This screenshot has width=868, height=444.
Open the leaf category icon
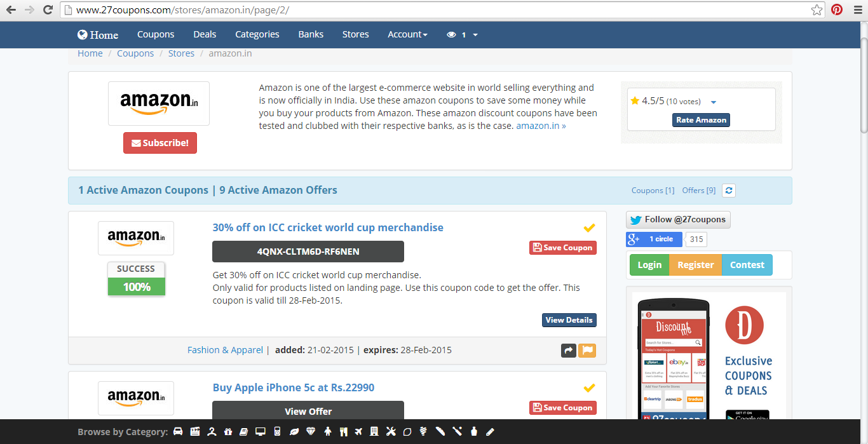click(294, 431)
